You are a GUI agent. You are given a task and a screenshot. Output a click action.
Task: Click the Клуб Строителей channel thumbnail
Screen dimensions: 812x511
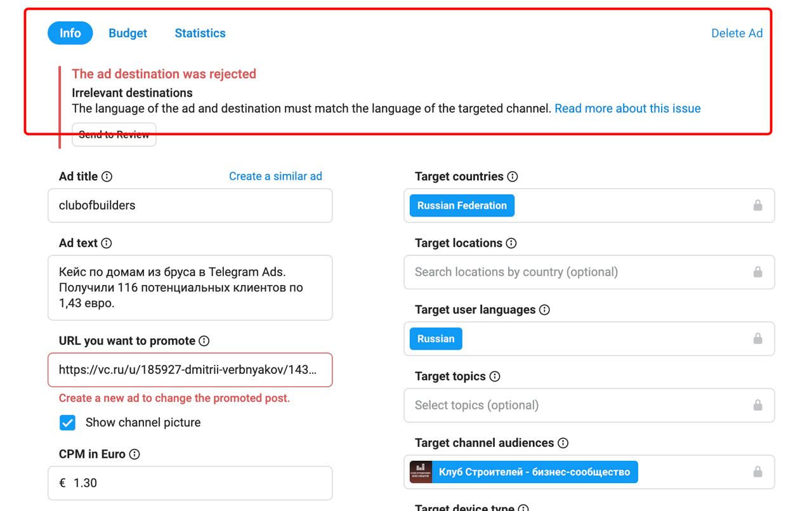[421, 472]
